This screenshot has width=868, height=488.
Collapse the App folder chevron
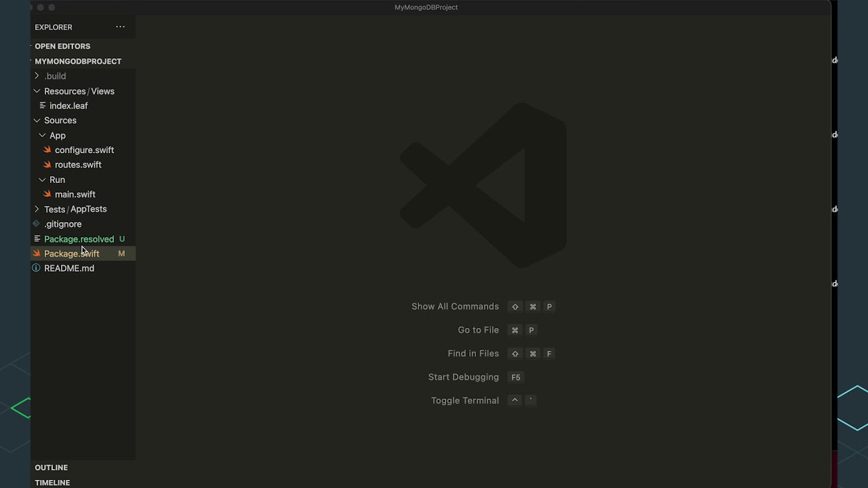42,136
